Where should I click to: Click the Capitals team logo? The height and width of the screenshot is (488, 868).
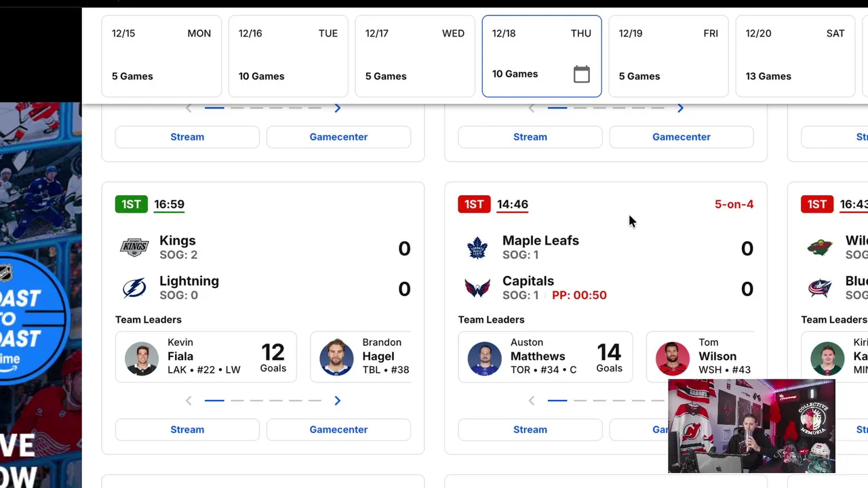coord(477,288)
